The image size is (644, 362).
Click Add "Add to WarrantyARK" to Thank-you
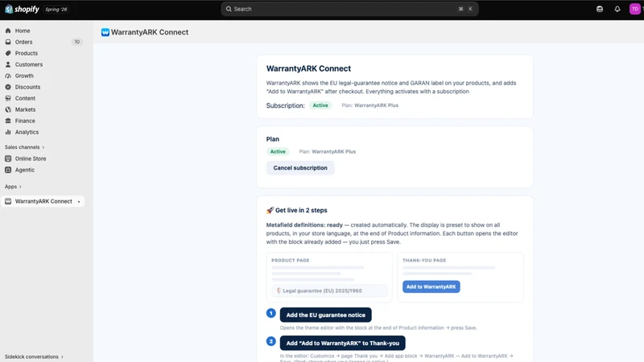343,343
